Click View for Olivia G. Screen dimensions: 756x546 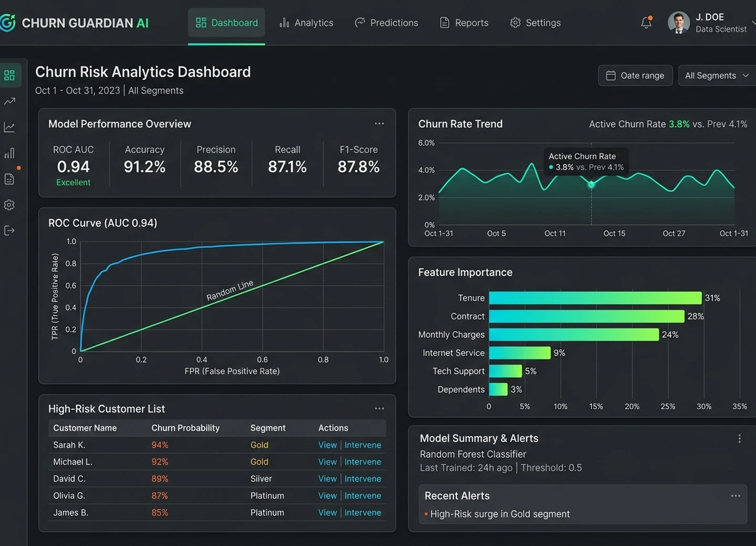tap(328, 496)
